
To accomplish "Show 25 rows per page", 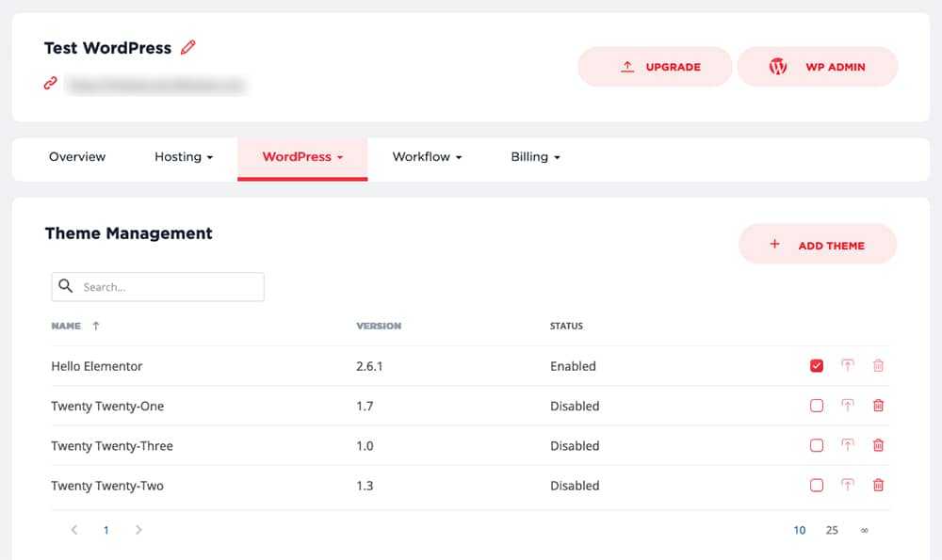I will click(832, 530).
